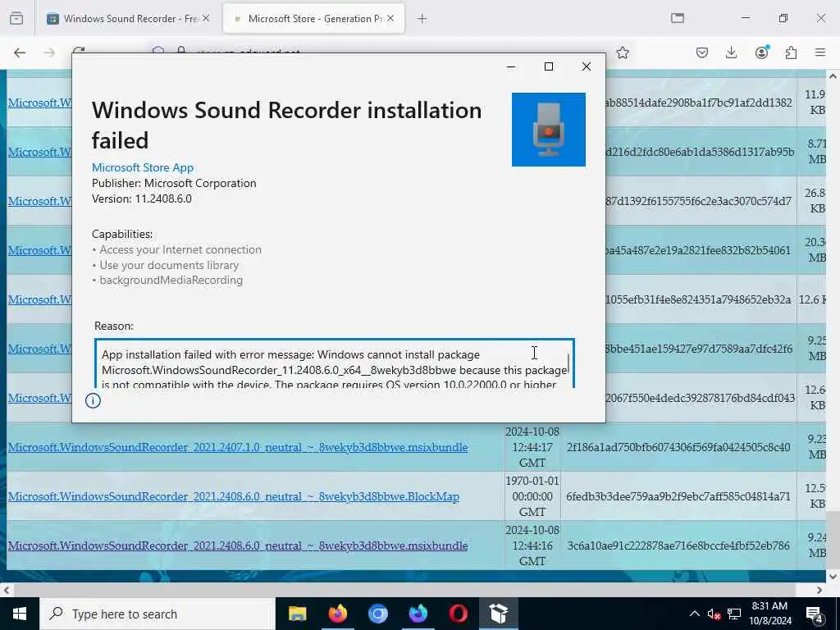Go back to the previous browser page
This screenshot has height=630, width=840.
tap(20, 52)
